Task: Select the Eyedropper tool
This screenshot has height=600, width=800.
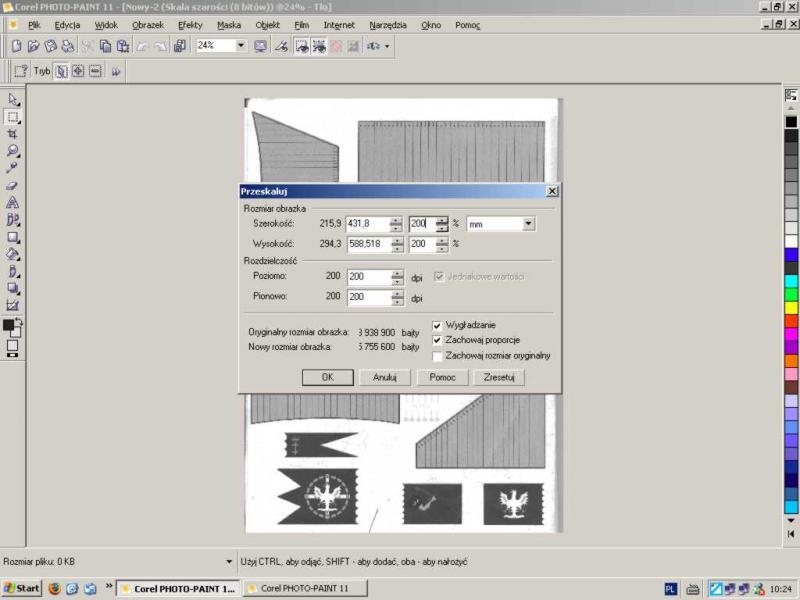Action: 13,168
